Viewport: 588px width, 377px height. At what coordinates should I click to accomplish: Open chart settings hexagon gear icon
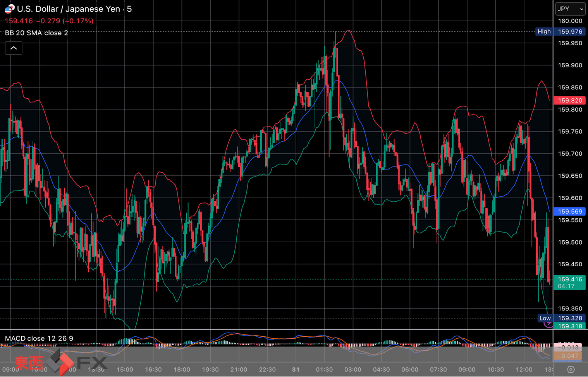[x=570, y=369]
